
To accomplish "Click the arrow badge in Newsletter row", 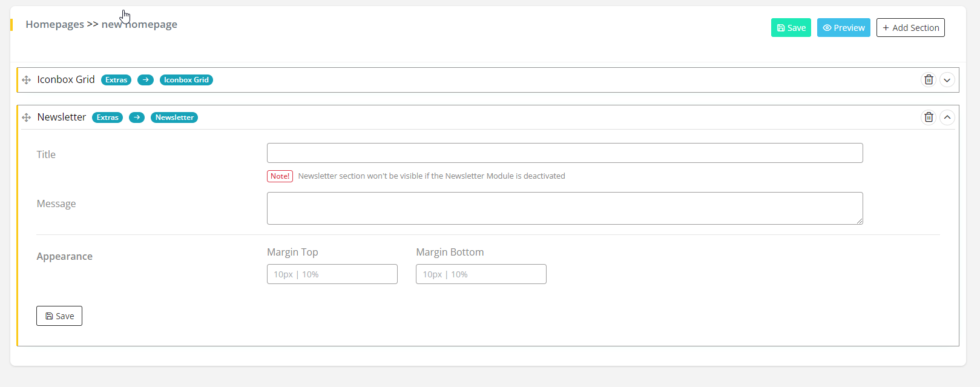I will (x=137, y=117).
